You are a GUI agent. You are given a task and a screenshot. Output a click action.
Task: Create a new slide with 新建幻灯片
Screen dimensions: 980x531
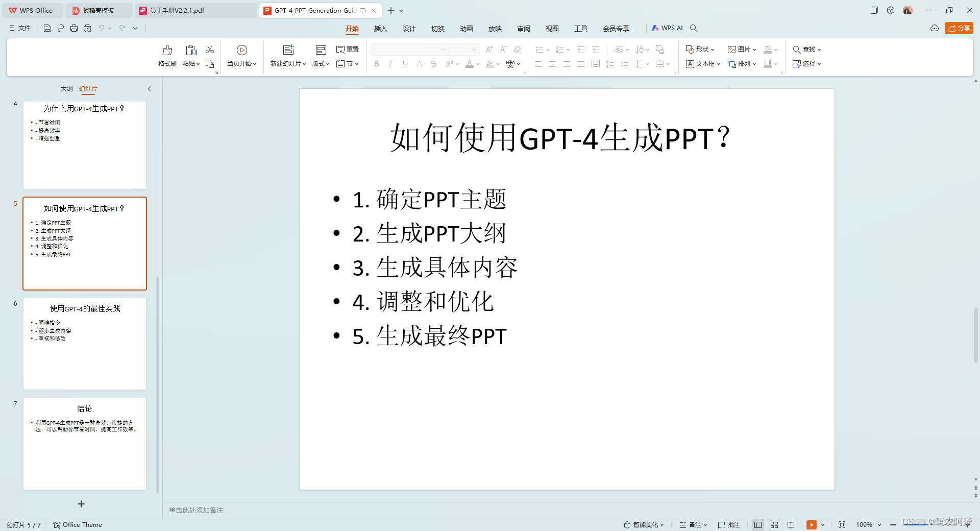pyautogui.click(x=287, y=55)
